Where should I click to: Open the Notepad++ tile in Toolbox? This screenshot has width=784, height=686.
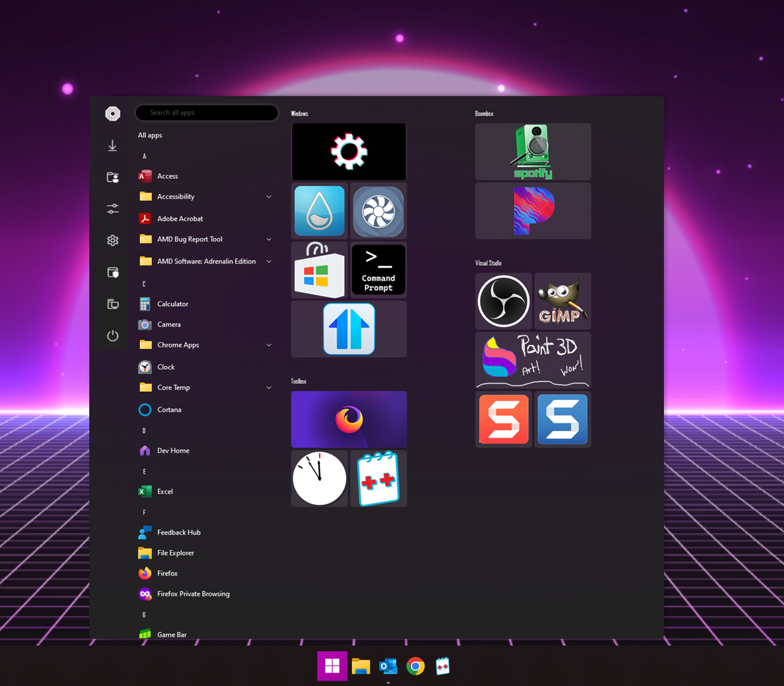click(x=379, y=478)
